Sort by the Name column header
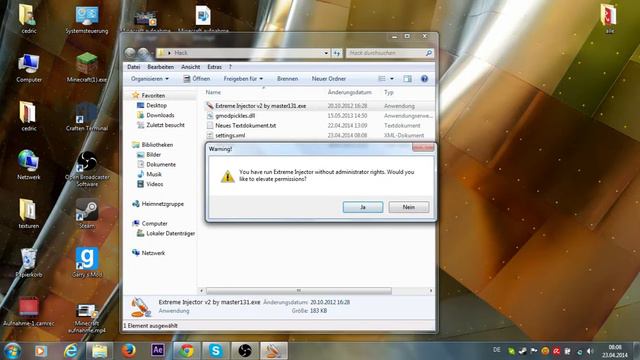640x360 pixels. click(213, 93)
